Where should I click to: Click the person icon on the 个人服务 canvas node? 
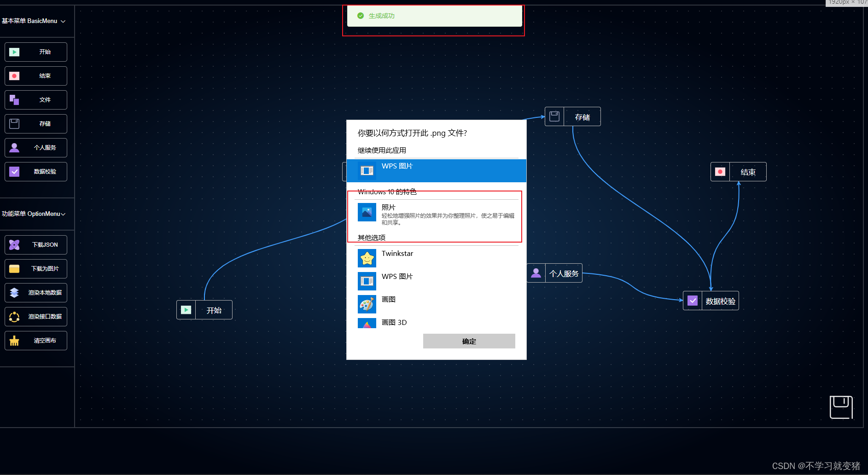pyautogui.click(x=536, y=273)
